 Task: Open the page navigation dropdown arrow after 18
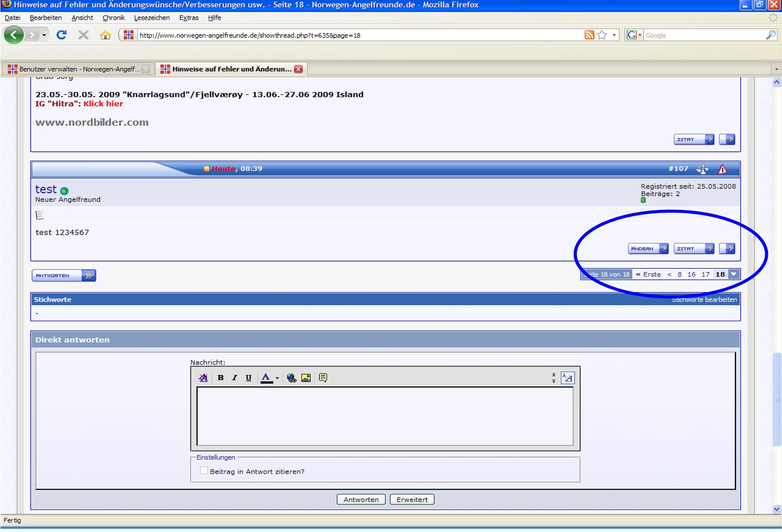[x=734, y=274]
